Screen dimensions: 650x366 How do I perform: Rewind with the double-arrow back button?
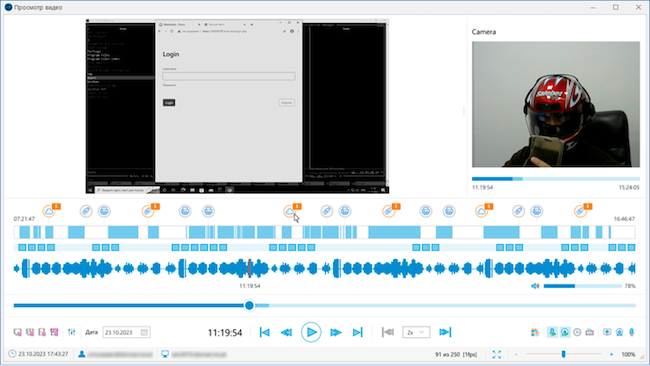click(286, 332)
